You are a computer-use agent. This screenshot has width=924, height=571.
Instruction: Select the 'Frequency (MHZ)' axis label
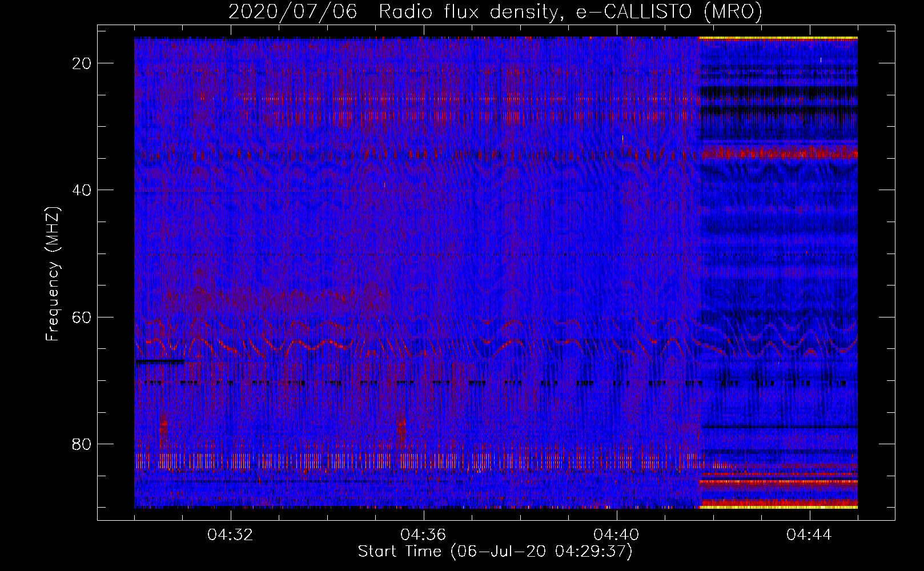click(x=53, y=274)
